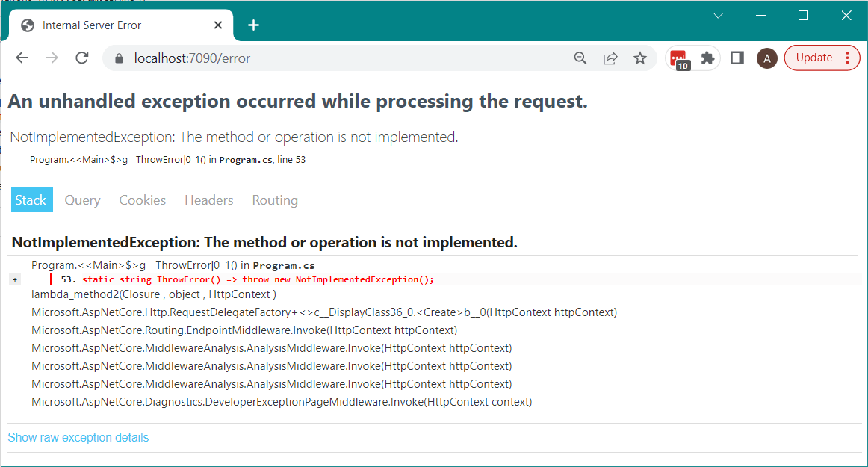Show raw exception details
This screenshot has height=467, width=868.
(x=78, y=438)
